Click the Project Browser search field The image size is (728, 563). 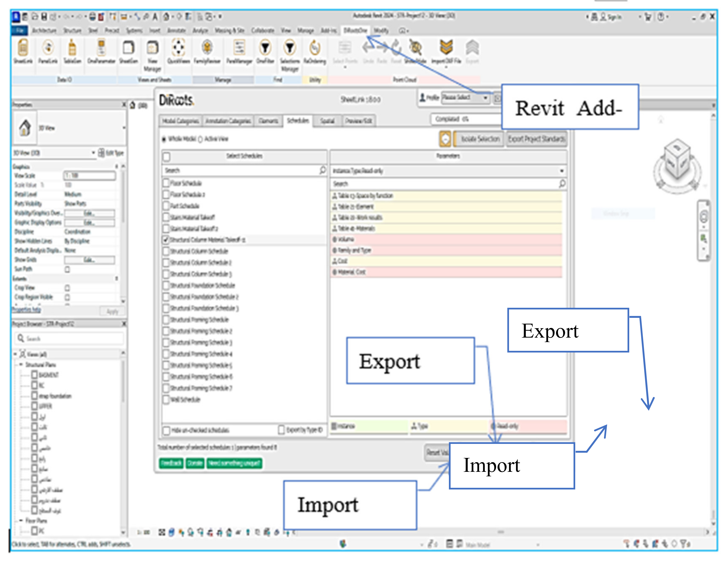[69, 338]
